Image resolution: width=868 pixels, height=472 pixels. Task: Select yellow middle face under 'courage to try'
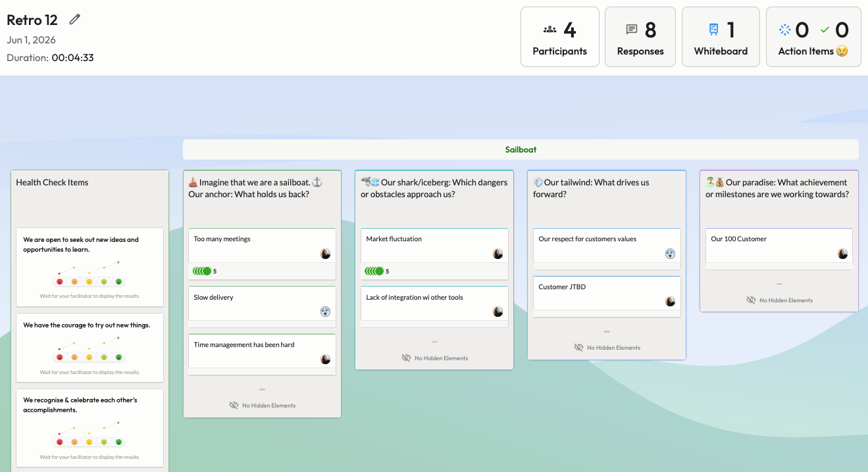click(x=89, y=357)
